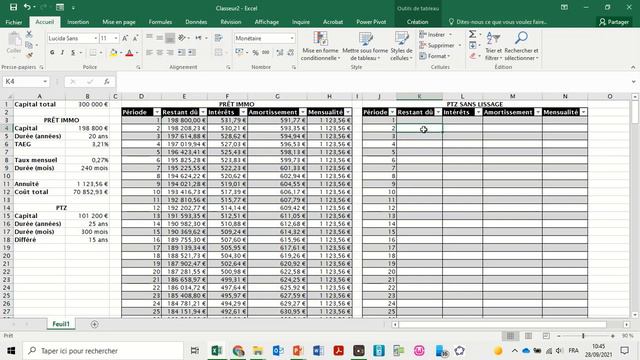Open Styles de cellules gallery
This screenshot has height=360, width=640.
[401, 46]
